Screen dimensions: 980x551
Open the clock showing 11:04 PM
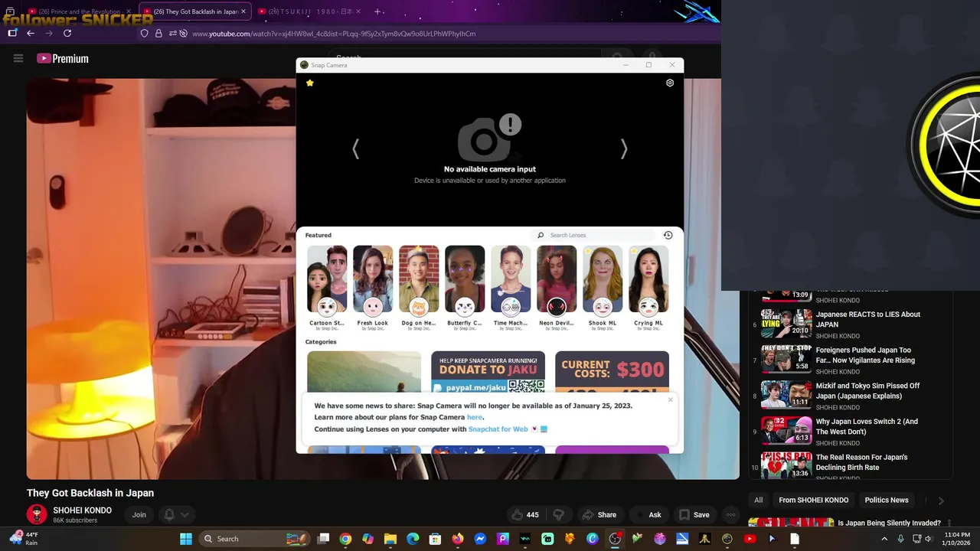click(957, 539)
